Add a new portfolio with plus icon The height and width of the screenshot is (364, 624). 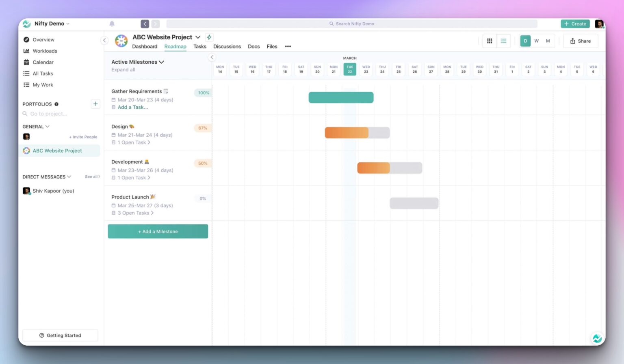[x=95, y=104]
